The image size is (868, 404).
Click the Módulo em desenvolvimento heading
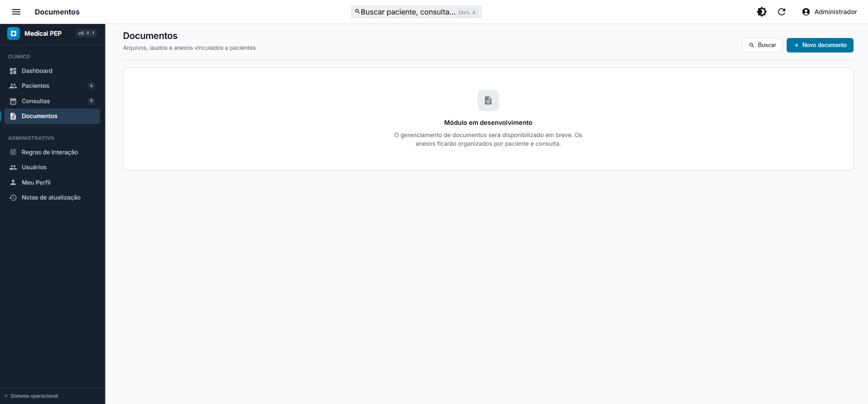(x=488, y=123)
